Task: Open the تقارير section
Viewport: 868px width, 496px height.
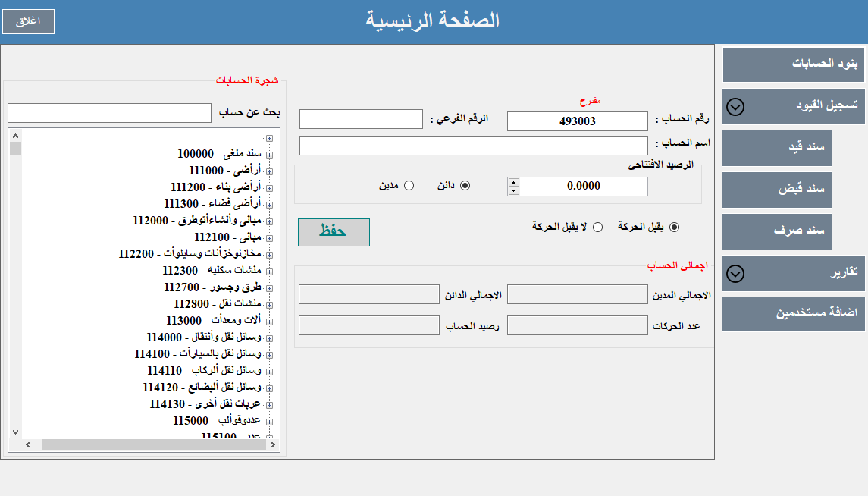Action: [793, 273]
